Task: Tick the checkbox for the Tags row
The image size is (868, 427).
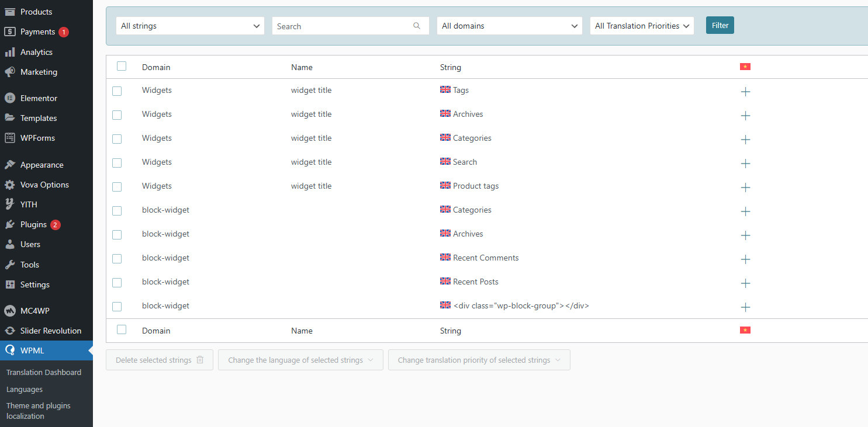Action: click(x=117, y=91)
